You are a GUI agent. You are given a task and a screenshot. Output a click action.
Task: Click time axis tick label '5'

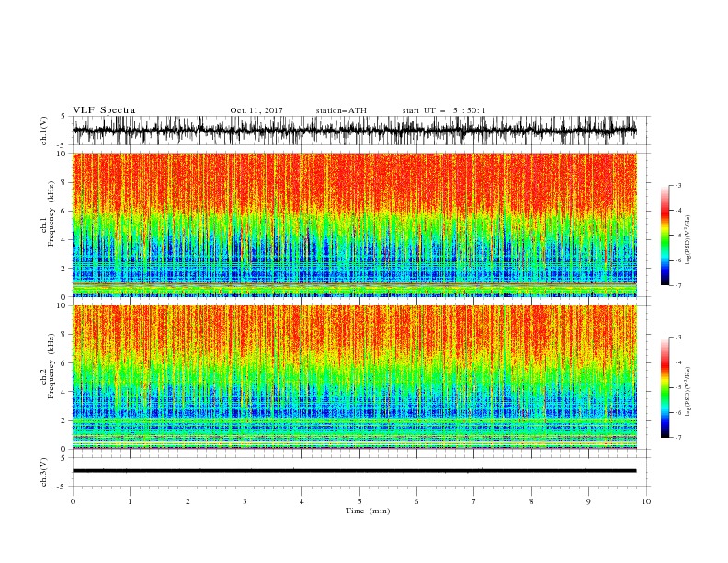(x=359, y=501)
